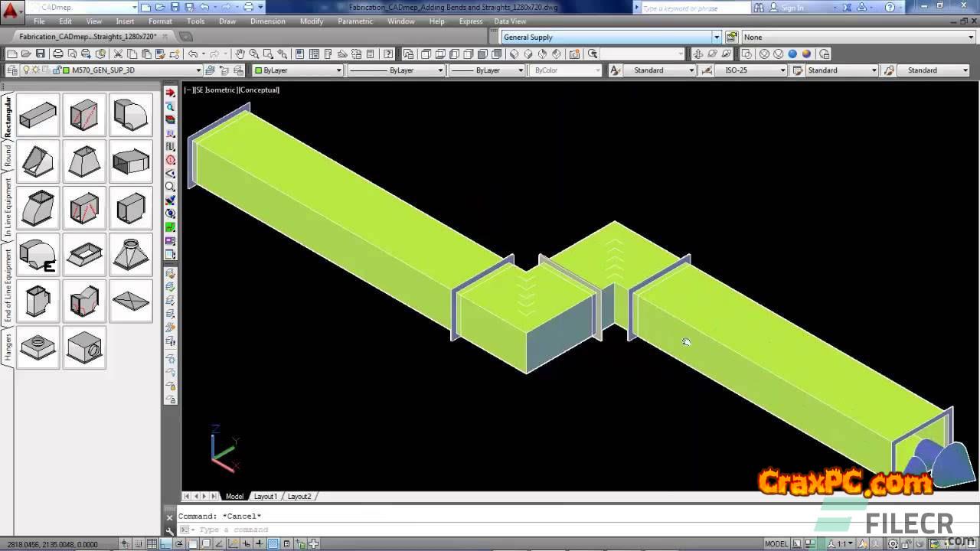Choose the flat diamond panel item
The width and height of the screenshot is (980, 551).
pos(131,302)
